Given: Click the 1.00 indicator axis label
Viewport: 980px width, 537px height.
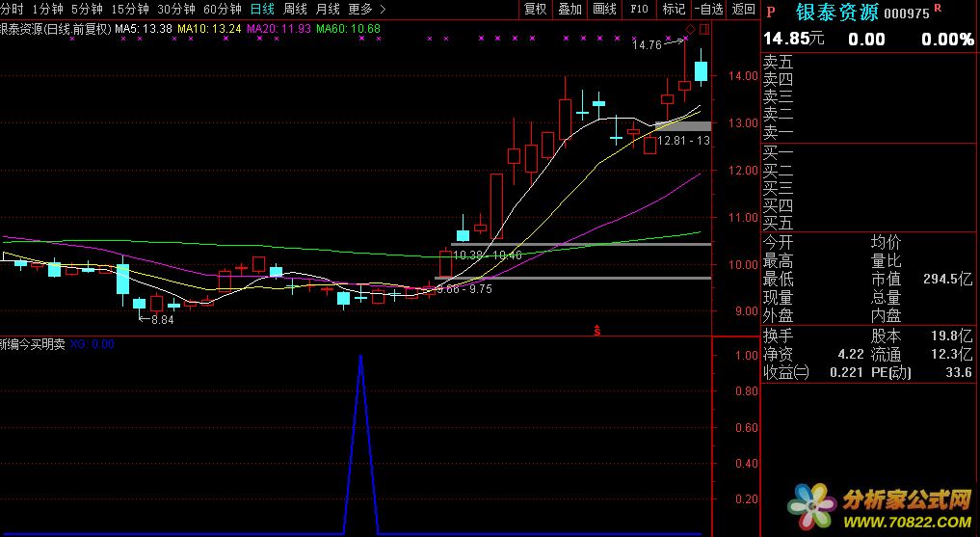Looking at the screenshot, I should click(747, 356).
